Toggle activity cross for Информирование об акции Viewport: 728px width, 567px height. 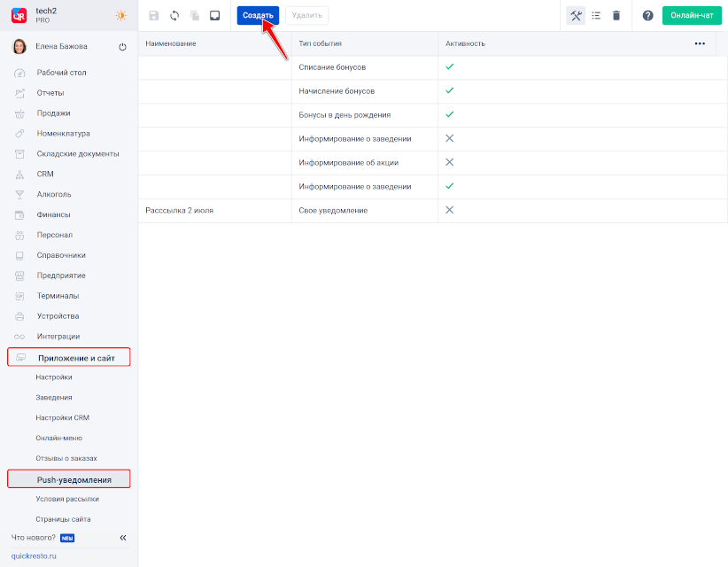[449, 163]
